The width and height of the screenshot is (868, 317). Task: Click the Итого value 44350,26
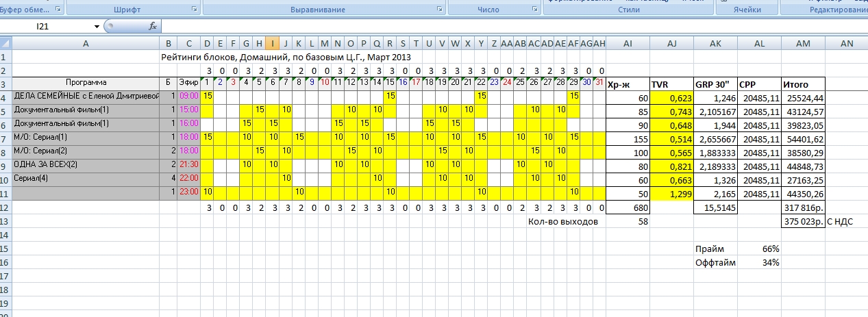coord(803,192)
